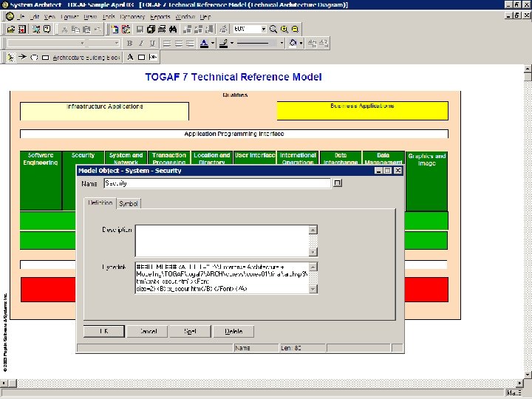
Task: Open the Tools menu
Action: (x=109, y=16)
